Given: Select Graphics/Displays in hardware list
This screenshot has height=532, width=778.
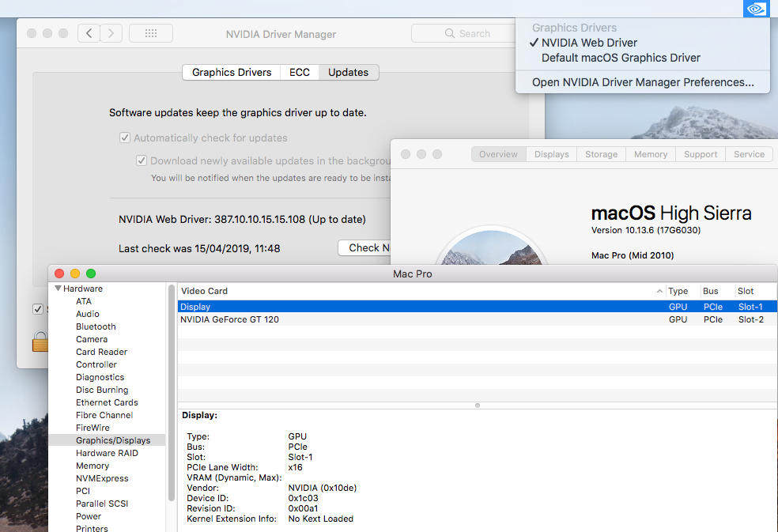Looking at the screenshot, I should pyautogui.click(x=108, y=440).
